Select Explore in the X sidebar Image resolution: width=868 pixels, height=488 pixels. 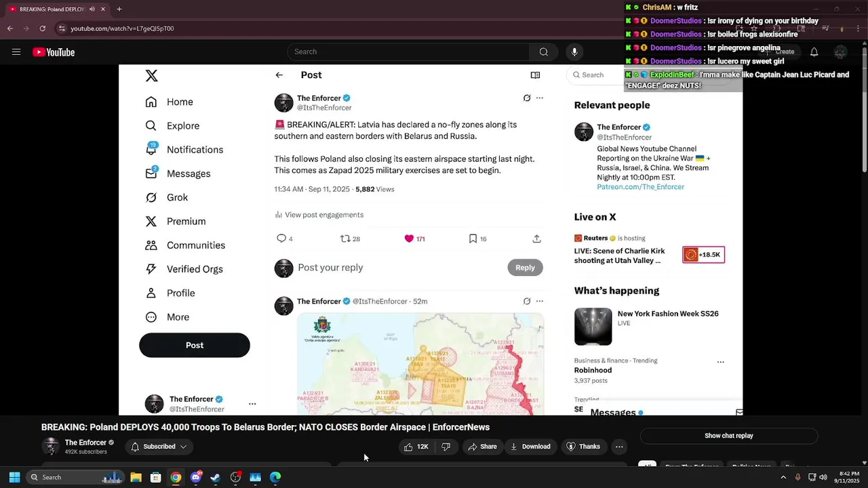point(172,125)
